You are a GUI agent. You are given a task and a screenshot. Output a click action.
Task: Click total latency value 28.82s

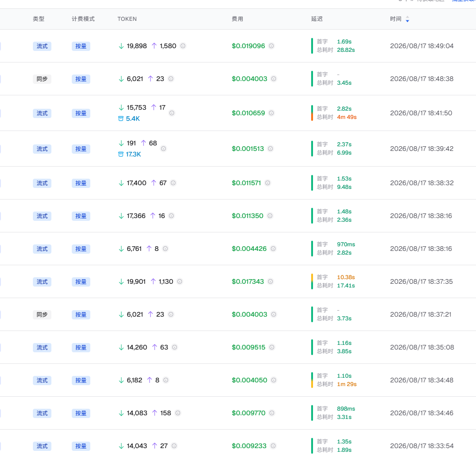pyautogui.click(x=346, y=50)
